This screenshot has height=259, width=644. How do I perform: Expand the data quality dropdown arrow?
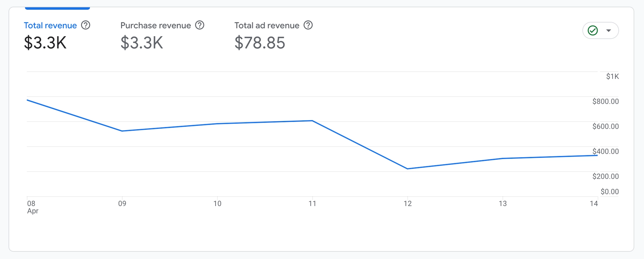609,30
